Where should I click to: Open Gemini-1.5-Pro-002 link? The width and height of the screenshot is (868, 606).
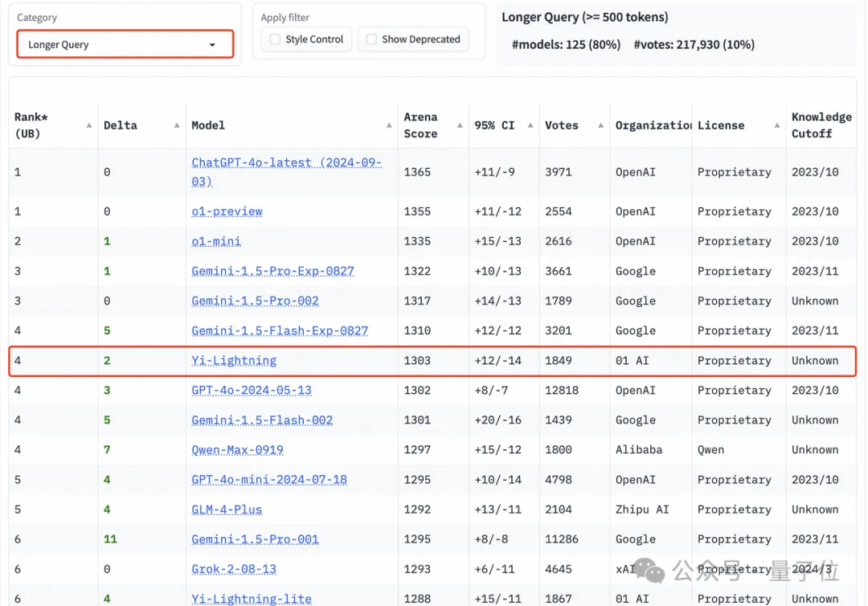click(256, 301)
